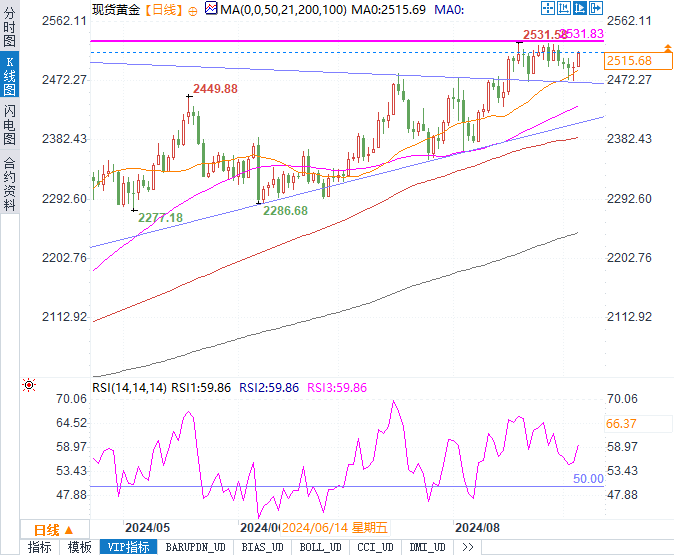Image resolution: width=674 pixels, height=555 pixels.
Task: Click the 2286.68 low price label
Action: click(x=285, y=211)
